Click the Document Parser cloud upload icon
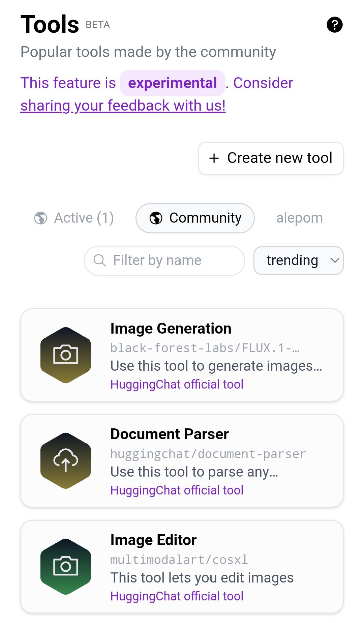The width and height of the screenshot is (364, 623). coord(66,460)
